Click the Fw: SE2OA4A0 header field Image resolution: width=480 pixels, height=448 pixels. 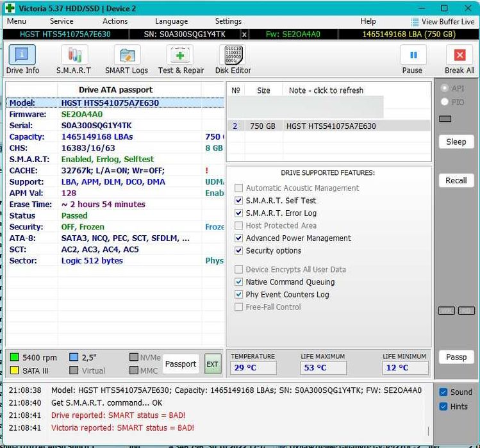[x=293, y=35]
